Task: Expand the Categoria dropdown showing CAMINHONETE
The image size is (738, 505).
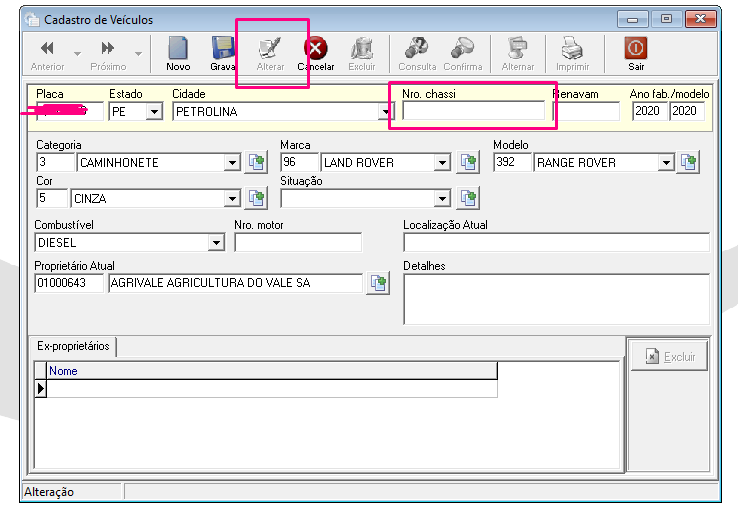Action: point(232,163)
